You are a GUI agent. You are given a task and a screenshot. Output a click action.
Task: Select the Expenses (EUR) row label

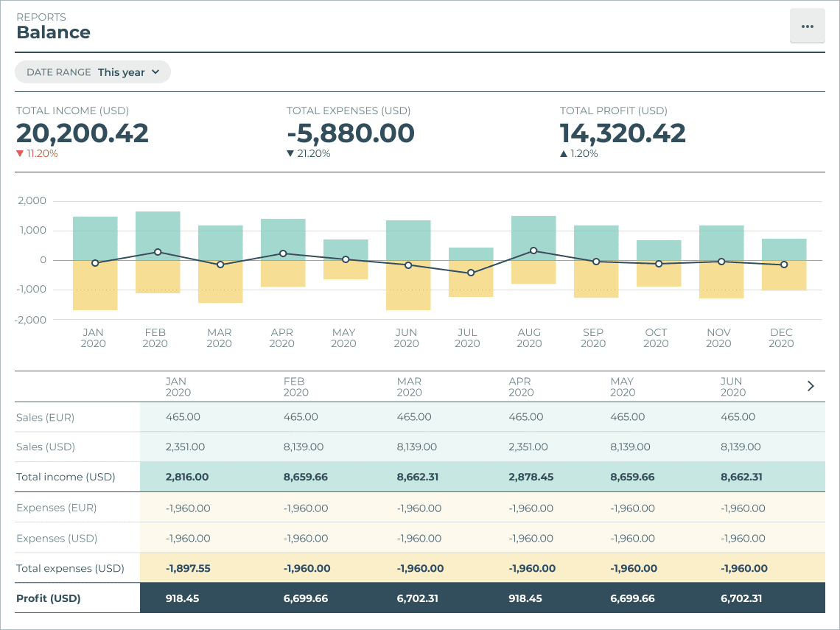pos(56,508)
